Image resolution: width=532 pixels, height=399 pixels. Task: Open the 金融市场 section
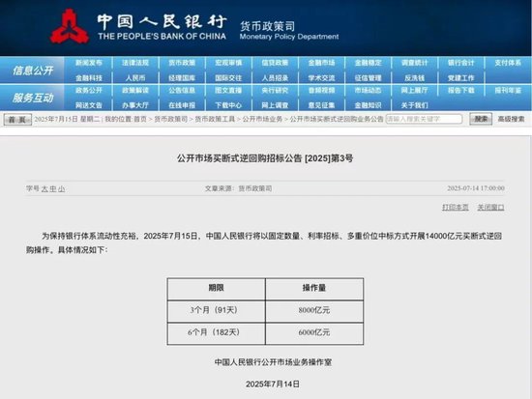tap(321, 63)
